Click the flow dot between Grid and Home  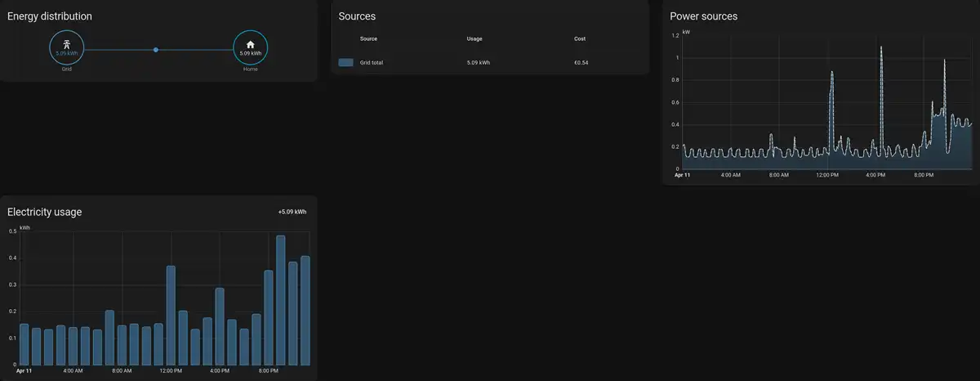[x=156, y=50]
